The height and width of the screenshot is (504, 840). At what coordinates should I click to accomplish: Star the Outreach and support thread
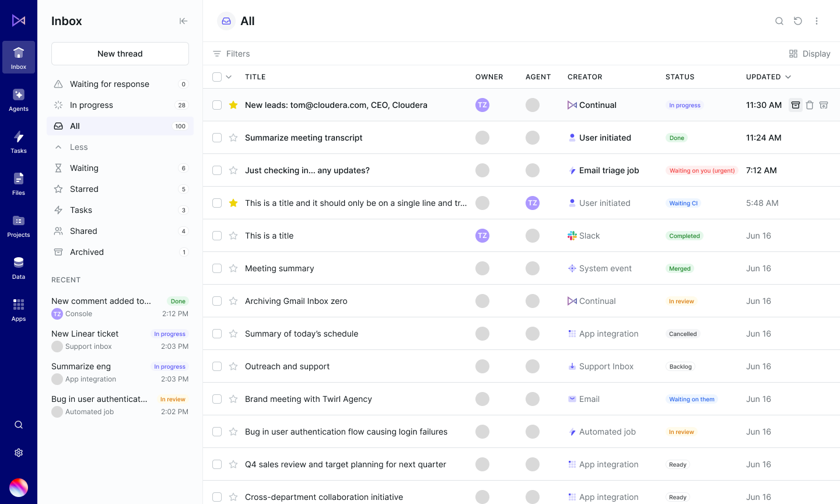click(233, 366)
